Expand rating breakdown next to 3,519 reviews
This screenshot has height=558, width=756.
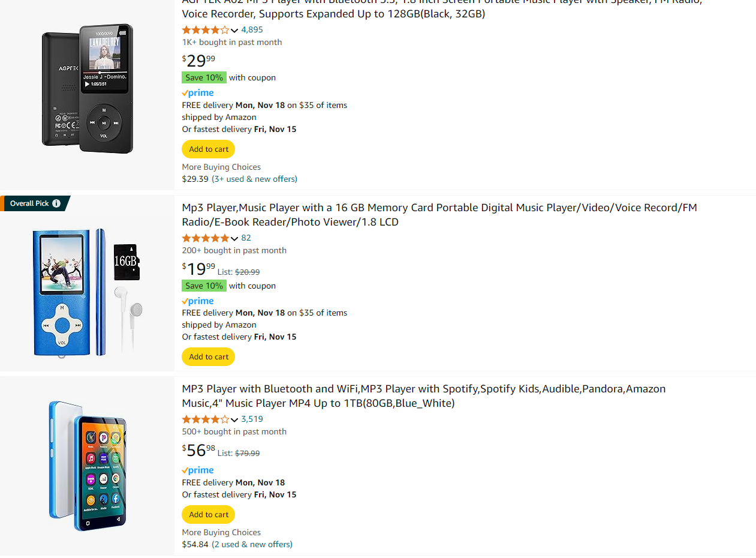coord(234,420)
